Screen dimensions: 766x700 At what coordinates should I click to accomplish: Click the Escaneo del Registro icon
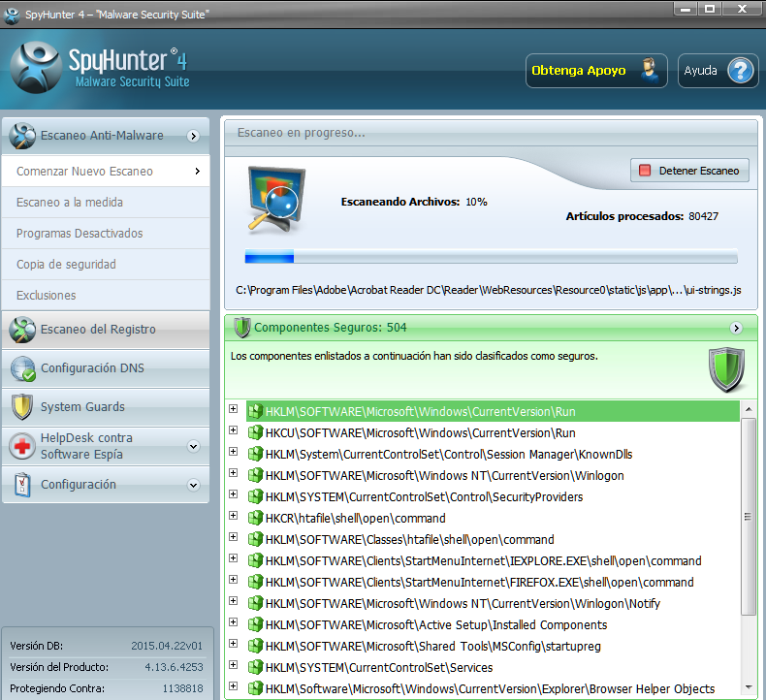pos(22,330)
